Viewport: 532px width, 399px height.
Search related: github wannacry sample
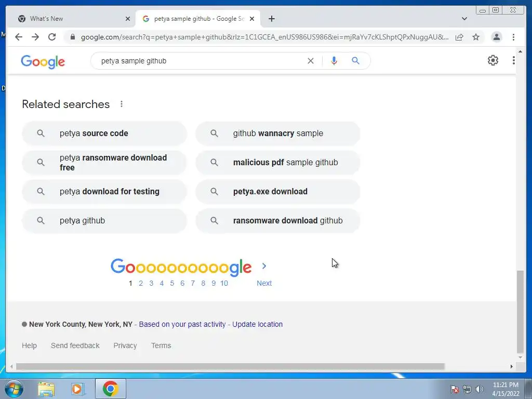pos(278,134)
